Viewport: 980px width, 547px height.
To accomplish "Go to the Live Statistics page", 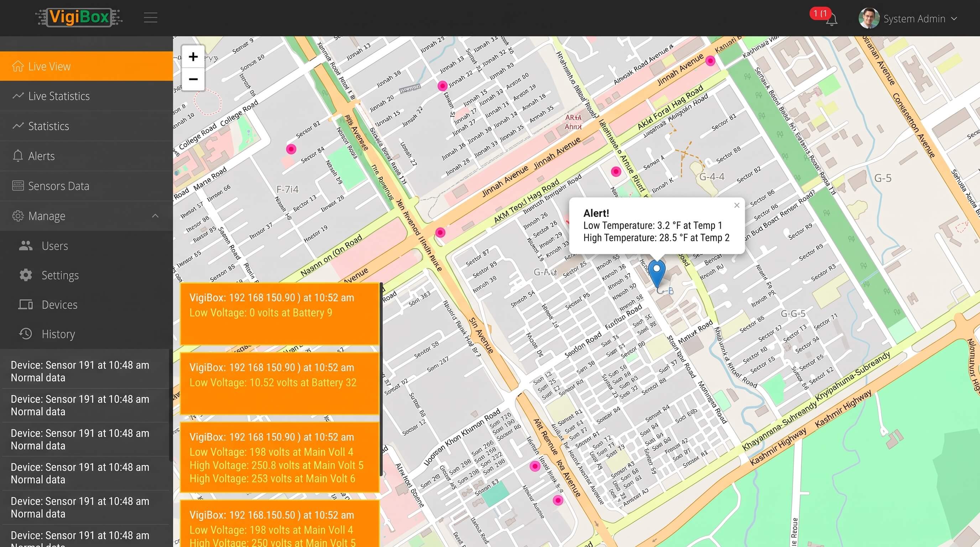I will click(87, 96).
